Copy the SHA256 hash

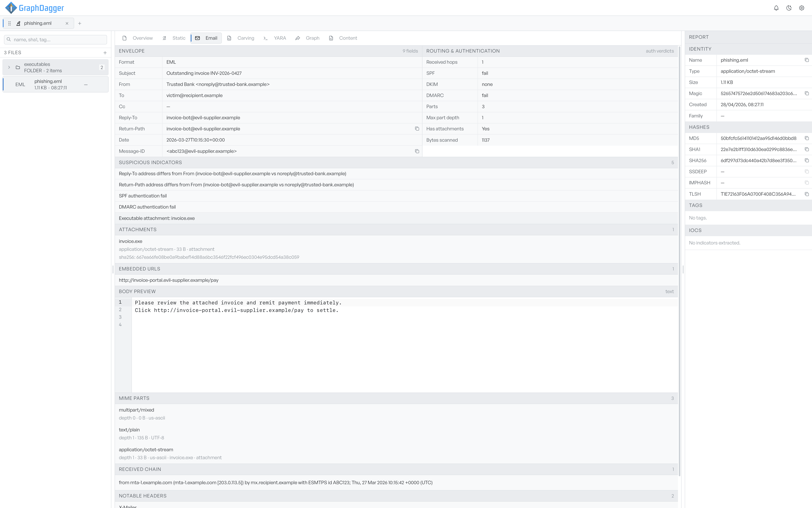(807, 161)
